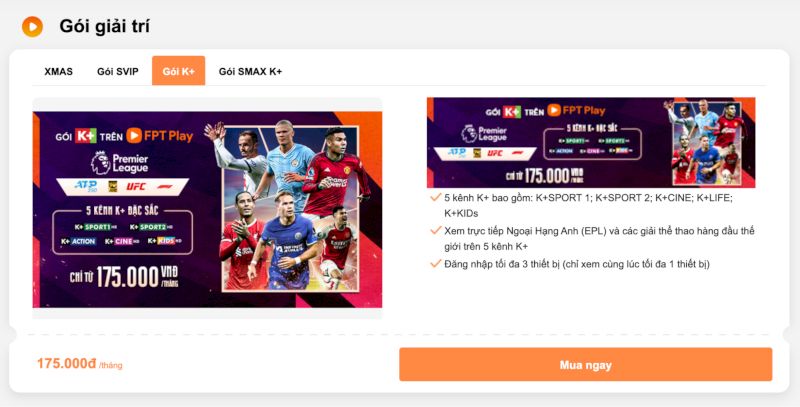Click the large K+ promotional banner image

point(207,209)
